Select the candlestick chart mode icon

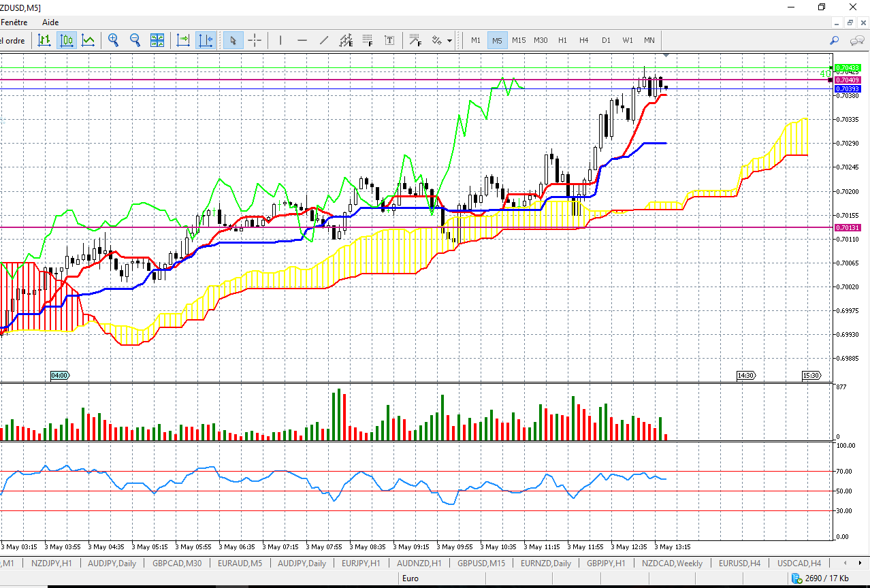(x=67, y=40)
